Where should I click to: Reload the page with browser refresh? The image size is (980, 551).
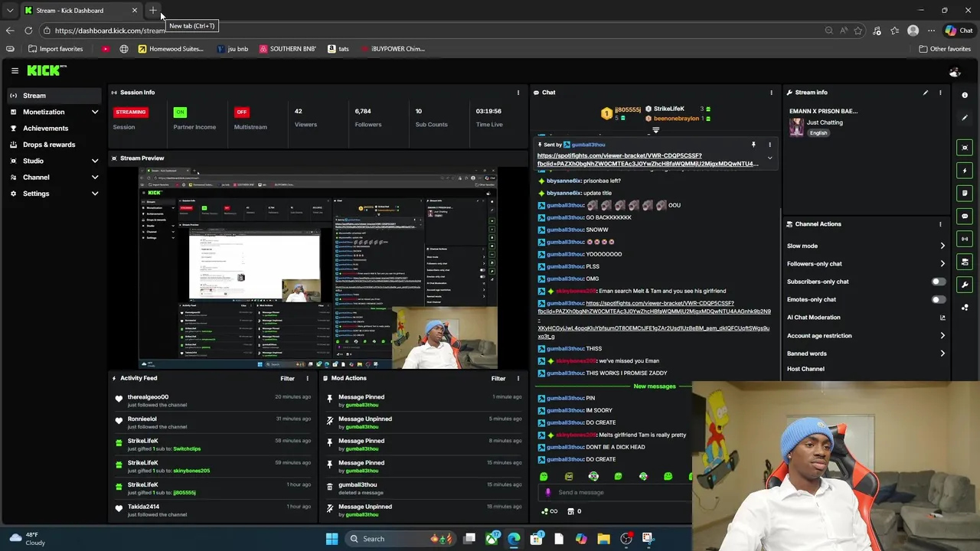tap(28, 31)
